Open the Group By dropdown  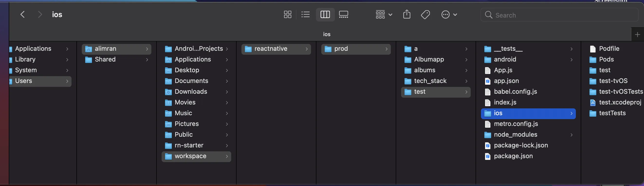point(384,15)
